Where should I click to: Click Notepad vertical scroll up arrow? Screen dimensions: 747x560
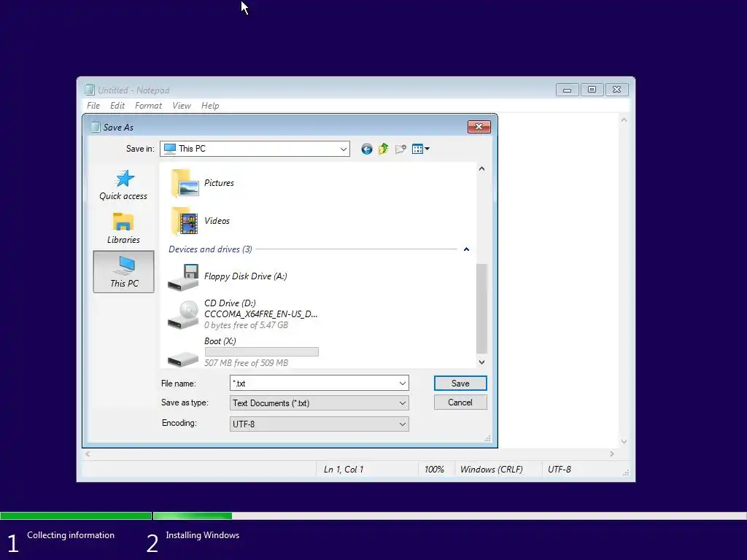click(624, 120)
